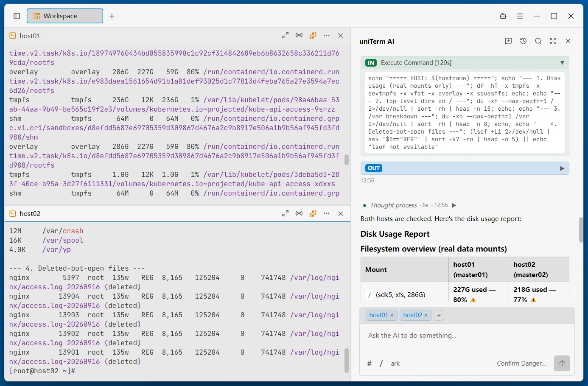The image size is (588, 386).
Task: Click the host01 terminal scrollbar thumb
Action: pos(347,159)
